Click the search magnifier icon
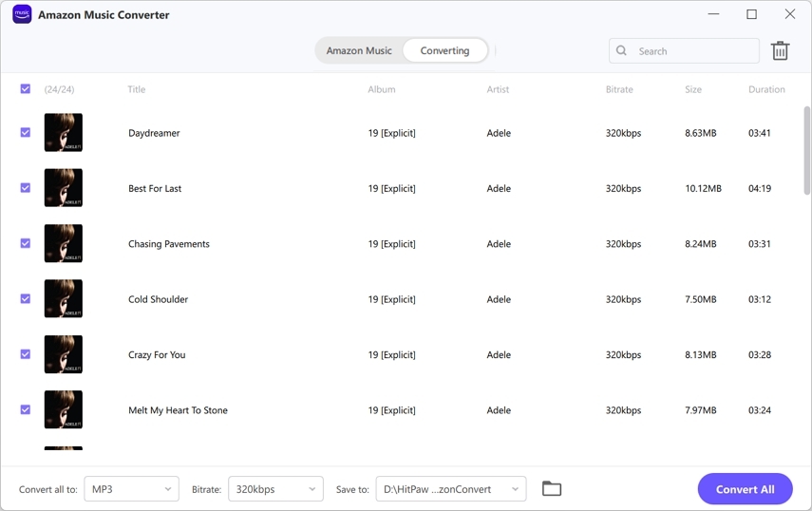Image resolution: width=812 pixels, height=511 pixels. click(621, 50)
